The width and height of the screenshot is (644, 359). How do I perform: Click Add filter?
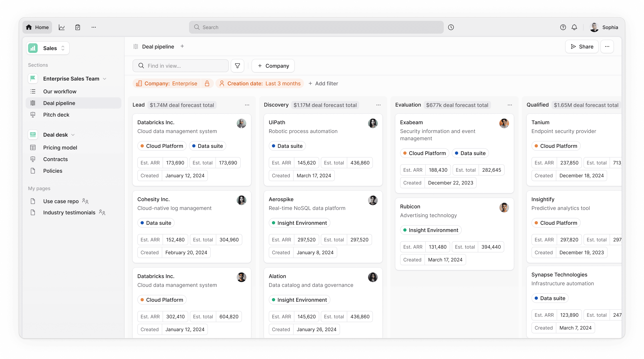323,84
